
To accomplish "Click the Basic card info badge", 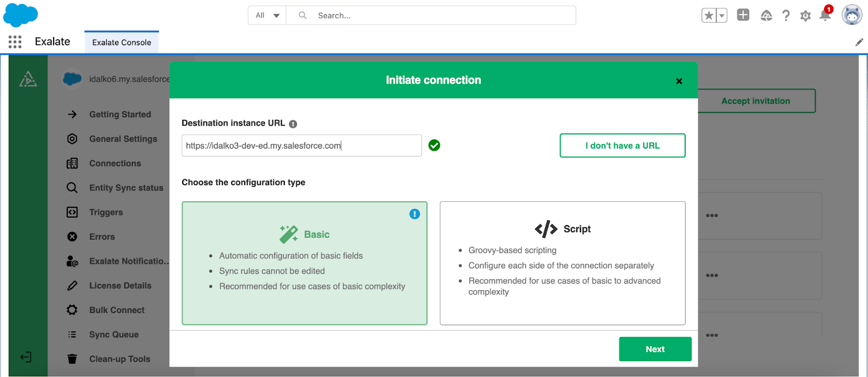I will point(414,214).
